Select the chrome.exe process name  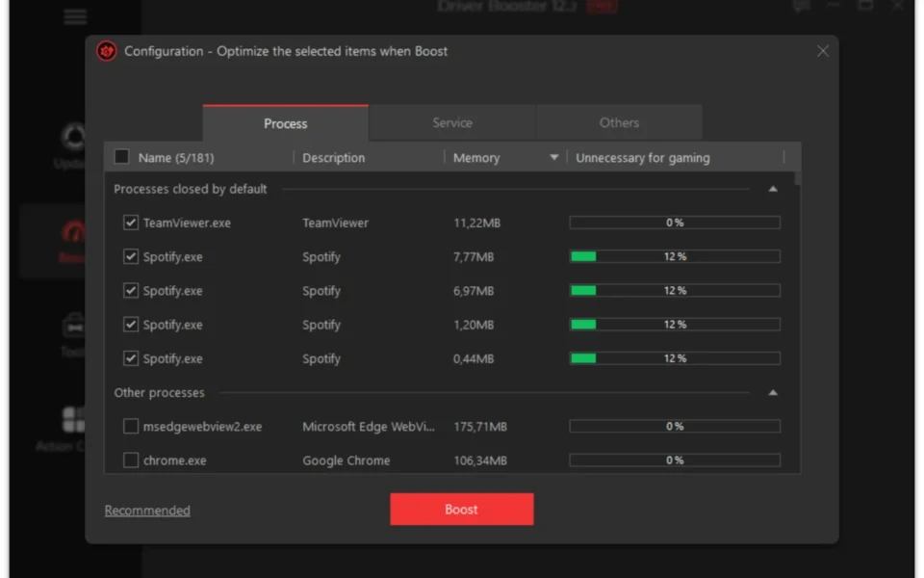174,460
